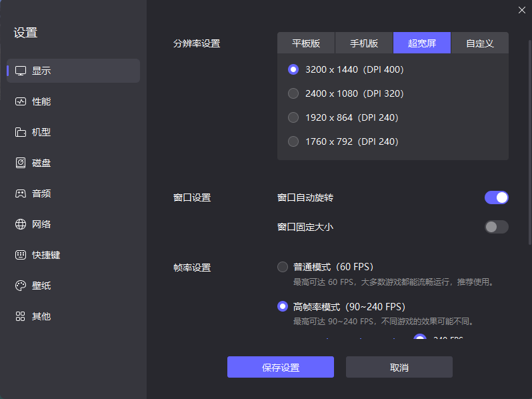Select 2400 x 1080 resolution option

point(293,93)
